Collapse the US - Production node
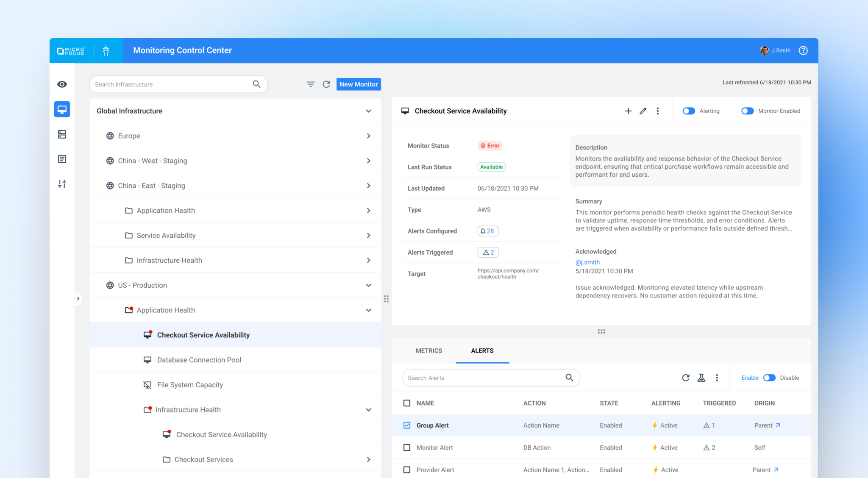868x478 pixels. [x=368, y=285]
